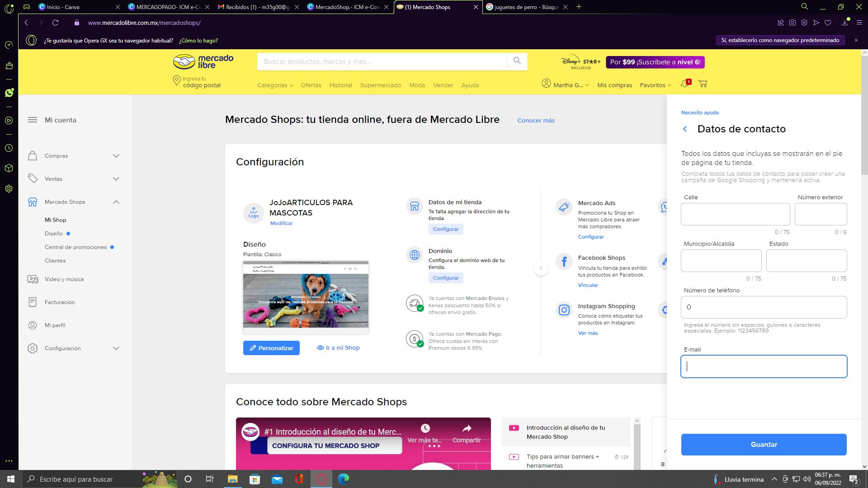
Task: Click the Personalizar button
Action: (x=271, y=348)
